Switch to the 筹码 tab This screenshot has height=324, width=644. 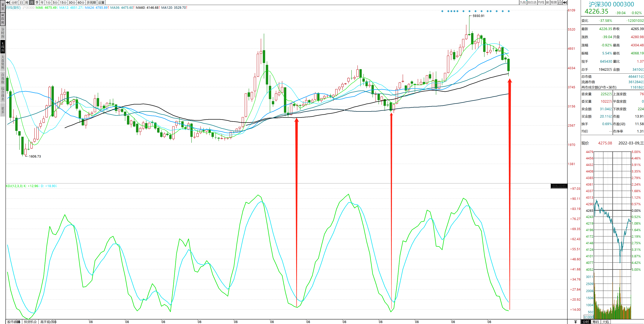(596, 322)
